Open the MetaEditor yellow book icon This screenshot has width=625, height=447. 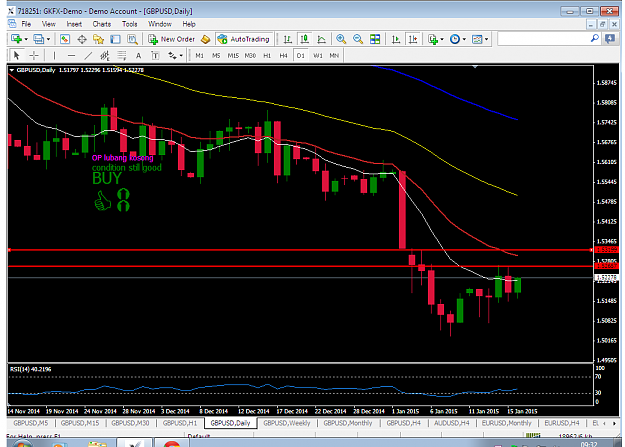[x=205, y=39]
